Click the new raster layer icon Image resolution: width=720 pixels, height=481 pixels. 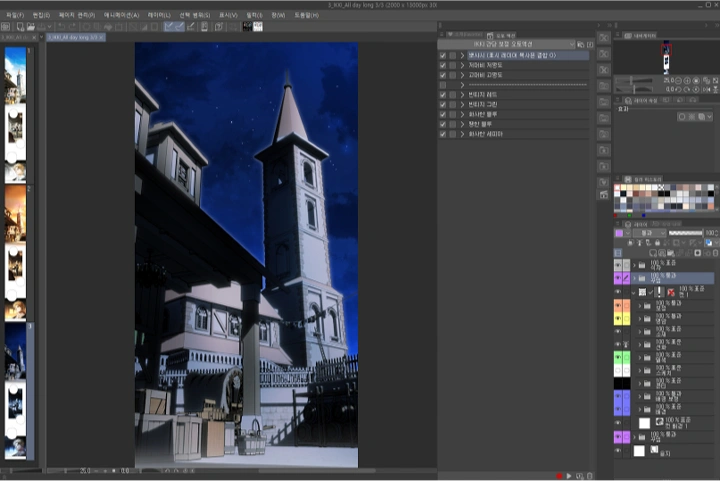653,253
